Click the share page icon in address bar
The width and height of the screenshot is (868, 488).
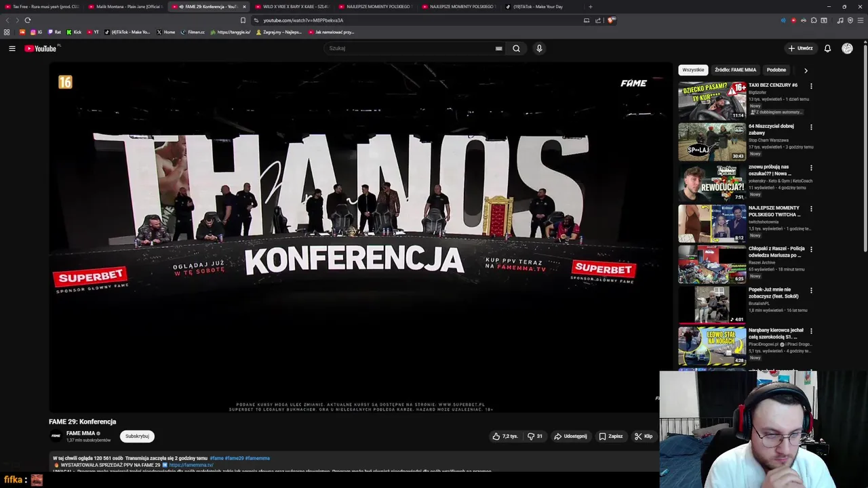597,20
